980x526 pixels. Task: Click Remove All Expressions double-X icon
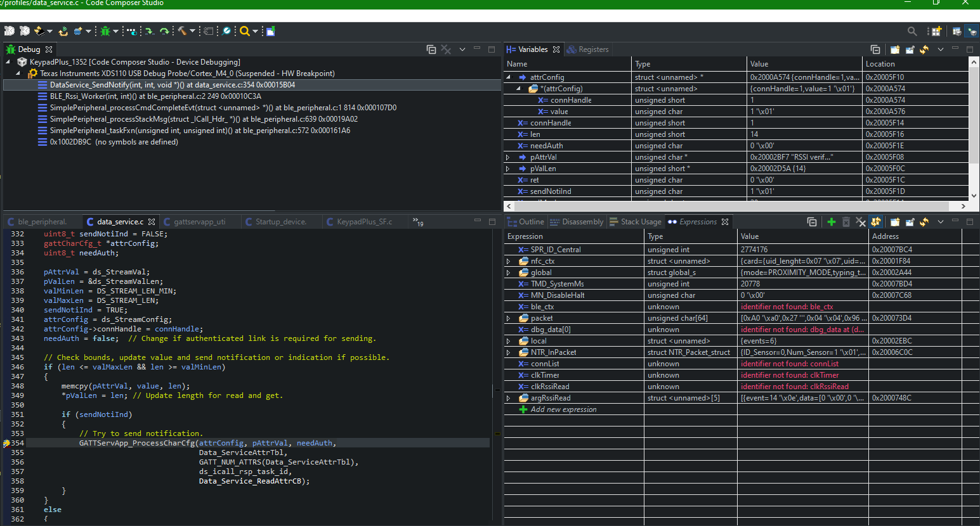pyautogui.click(x=860, y=222)
